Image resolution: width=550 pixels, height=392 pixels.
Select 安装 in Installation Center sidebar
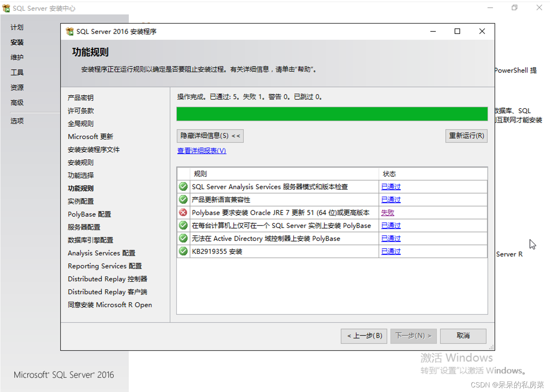click(x=17, y=42)
